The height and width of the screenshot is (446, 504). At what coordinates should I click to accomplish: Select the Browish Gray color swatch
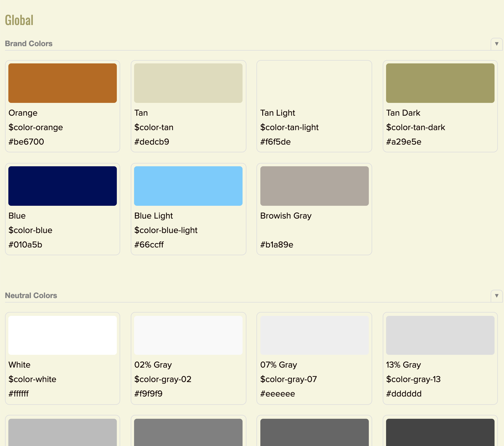[315, 186]
